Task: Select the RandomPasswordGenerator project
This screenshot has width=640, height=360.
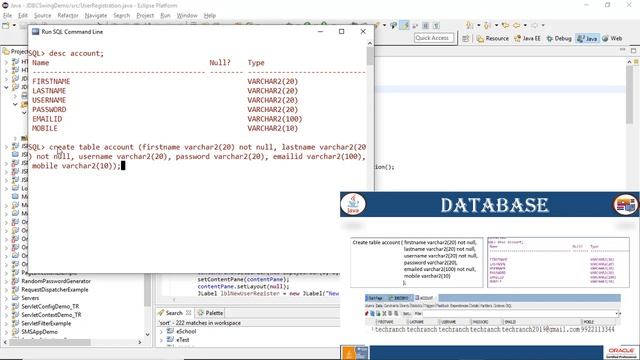Action: (56, 281)
